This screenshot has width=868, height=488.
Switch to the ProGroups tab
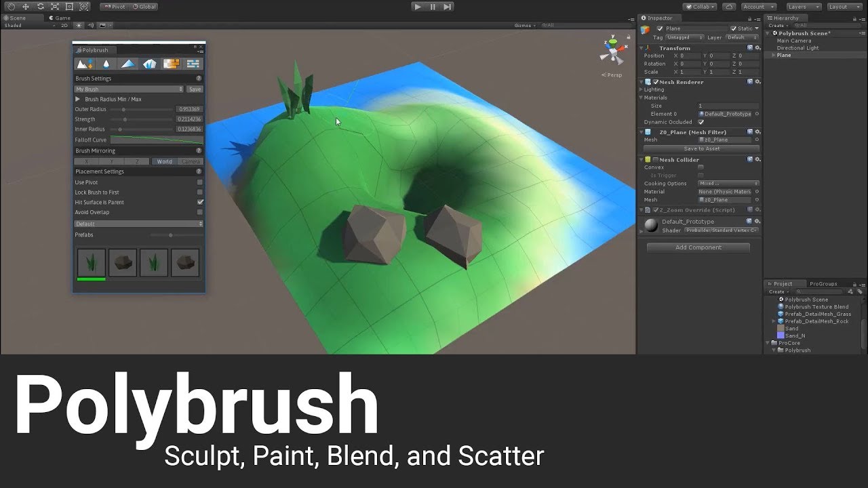click(823, 284)
